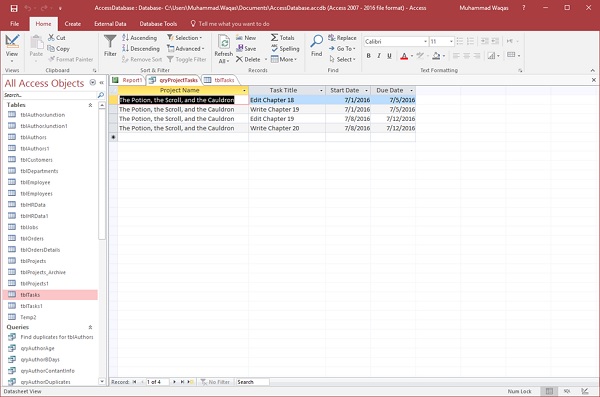Open the Create ribbon tab
This screenshot has width=600, height=397.
tap(73, 24)
